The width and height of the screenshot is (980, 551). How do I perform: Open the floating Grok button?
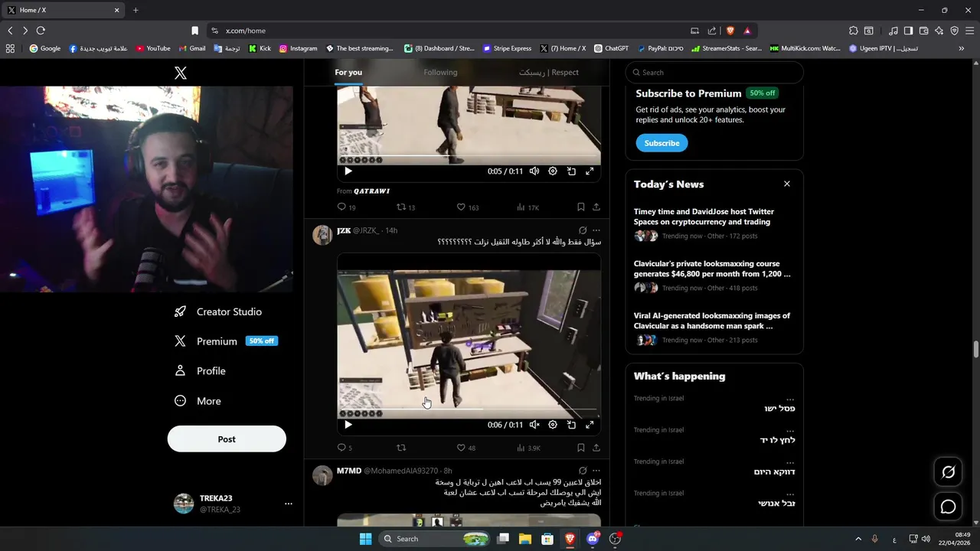point(948,472)
